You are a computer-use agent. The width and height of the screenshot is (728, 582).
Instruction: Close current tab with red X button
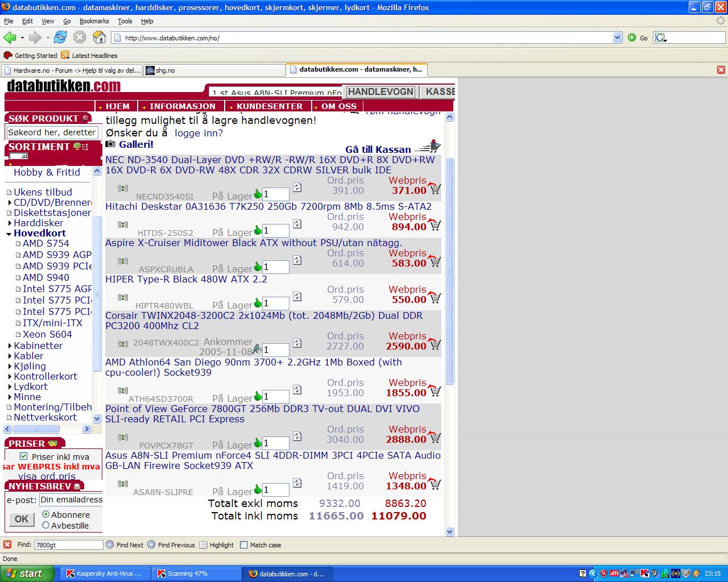coord(721,70)
